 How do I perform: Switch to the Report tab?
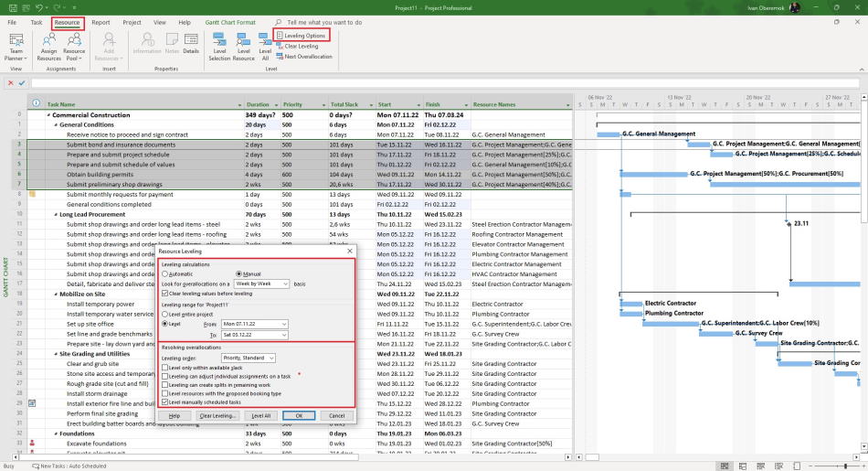tap(101, 23)
